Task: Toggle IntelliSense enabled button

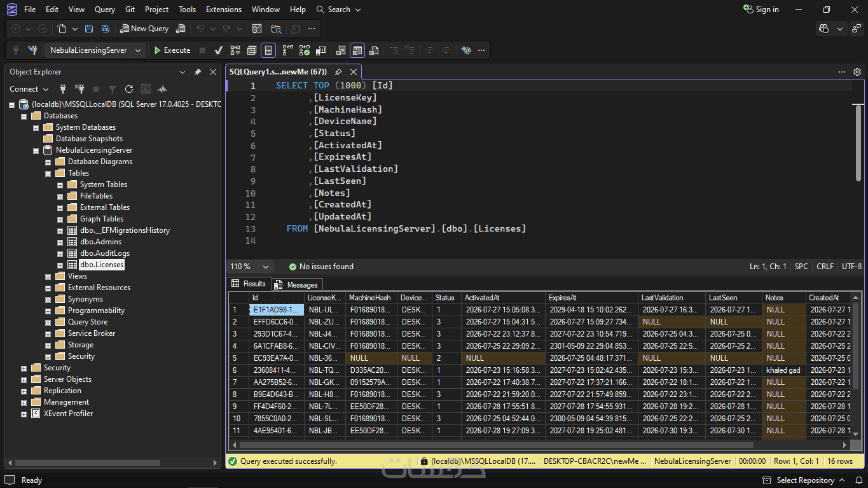Action: coord(268,50)
